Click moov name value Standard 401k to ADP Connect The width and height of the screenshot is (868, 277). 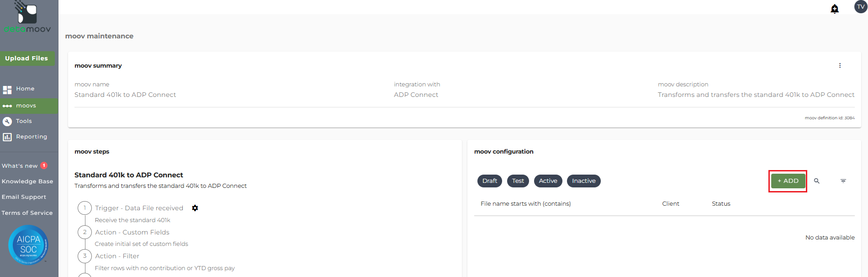(x=125, y=95)
